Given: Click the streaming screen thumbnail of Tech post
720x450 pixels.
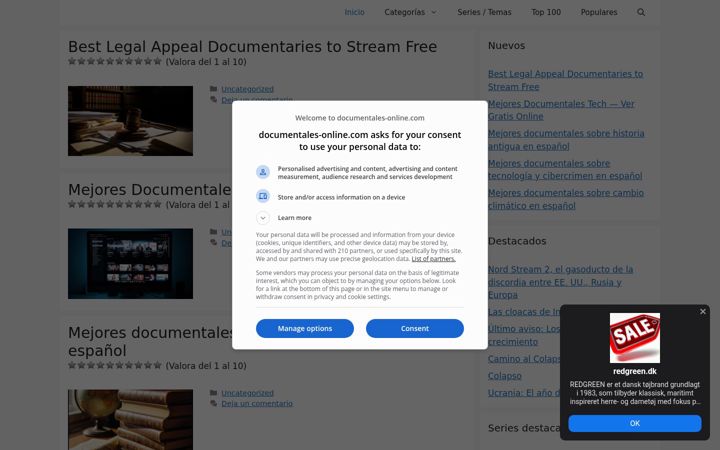Looking at the screenshot, I should 130,264.
